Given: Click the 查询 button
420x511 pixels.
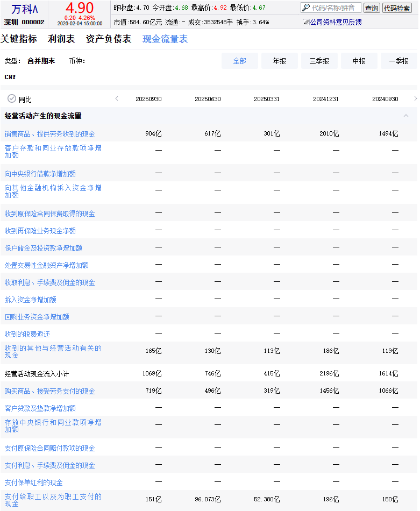Looking at the screenshot, I should (x=371, y=8).
